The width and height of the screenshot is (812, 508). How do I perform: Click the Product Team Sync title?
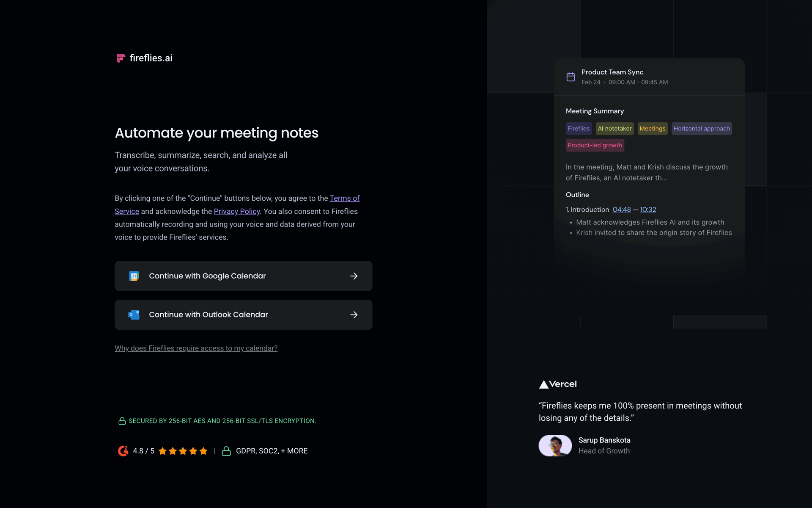(x=612, y=72)
